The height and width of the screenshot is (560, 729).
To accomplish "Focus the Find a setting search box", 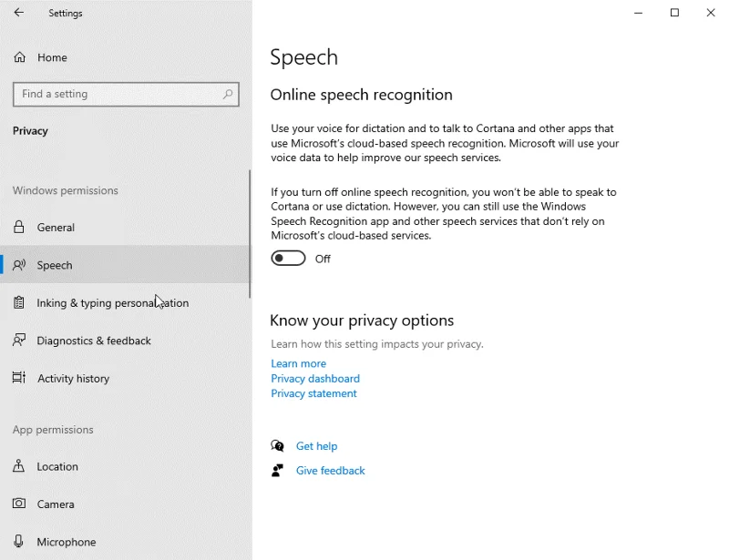I will coord(126,94).
